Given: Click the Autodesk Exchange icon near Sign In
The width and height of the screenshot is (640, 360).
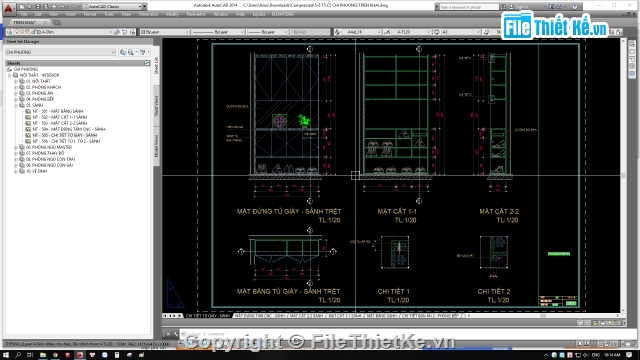Looking at the screenshot, I should (551, 7).
